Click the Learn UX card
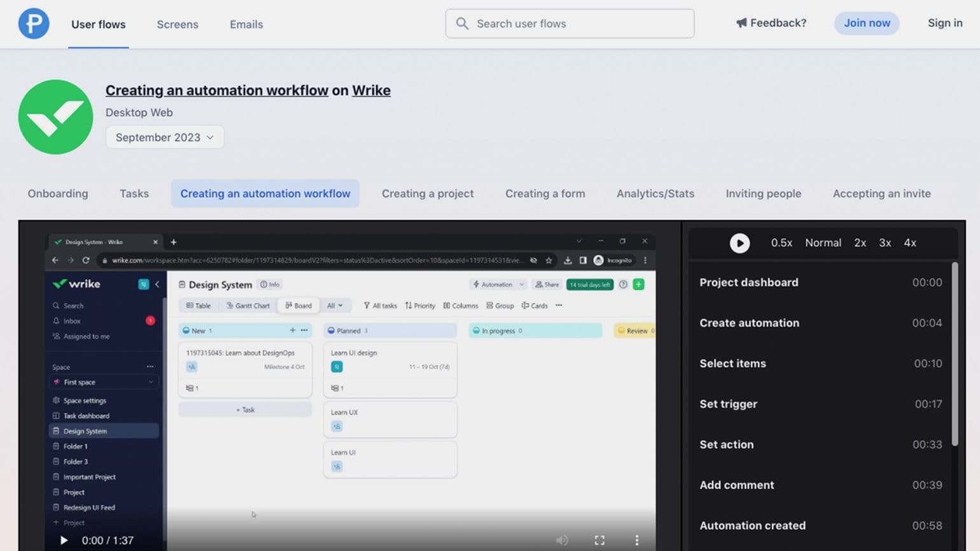Screen dimensions: 980x551 [x=390, y=419]
